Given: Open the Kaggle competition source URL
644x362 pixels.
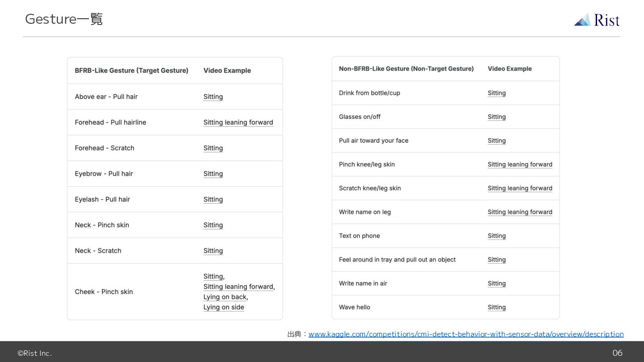Looking at the screenshot, I should tap(466, 334).
